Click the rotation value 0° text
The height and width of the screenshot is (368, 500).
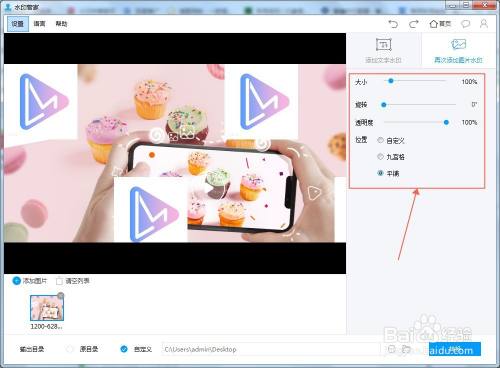tap(474, 105)
